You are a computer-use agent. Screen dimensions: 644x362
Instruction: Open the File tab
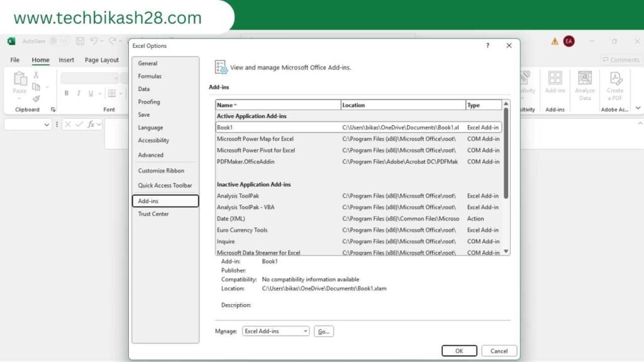pos(15,60)
